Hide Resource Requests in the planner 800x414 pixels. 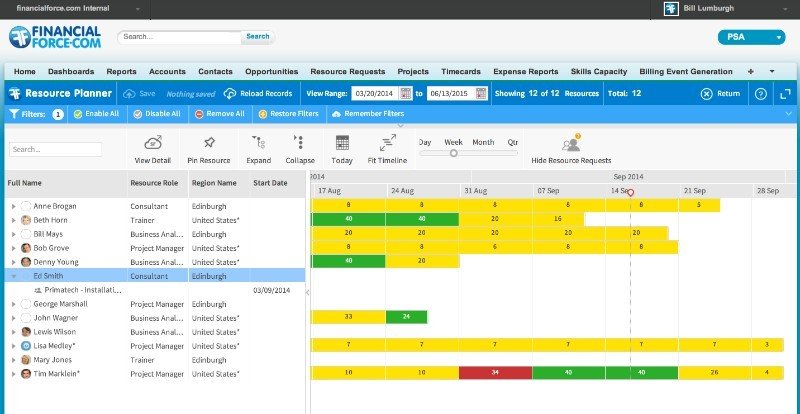coord(570,144)
